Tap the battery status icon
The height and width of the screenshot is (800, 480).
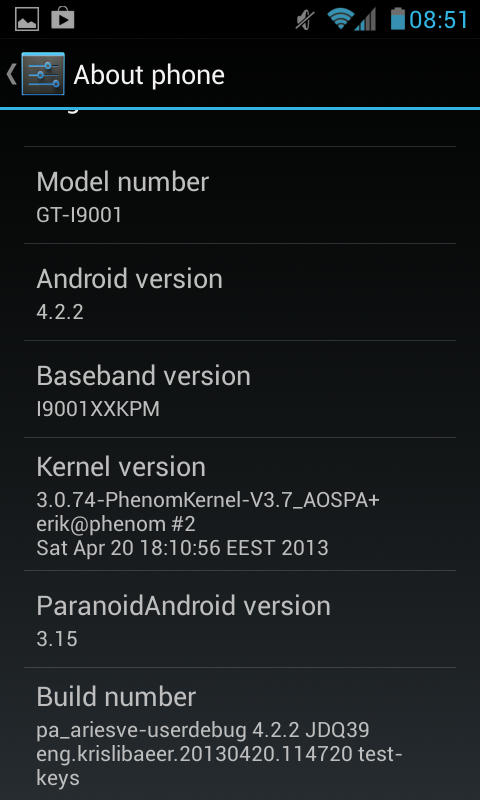pyautogui.click(x=397, y=19)
